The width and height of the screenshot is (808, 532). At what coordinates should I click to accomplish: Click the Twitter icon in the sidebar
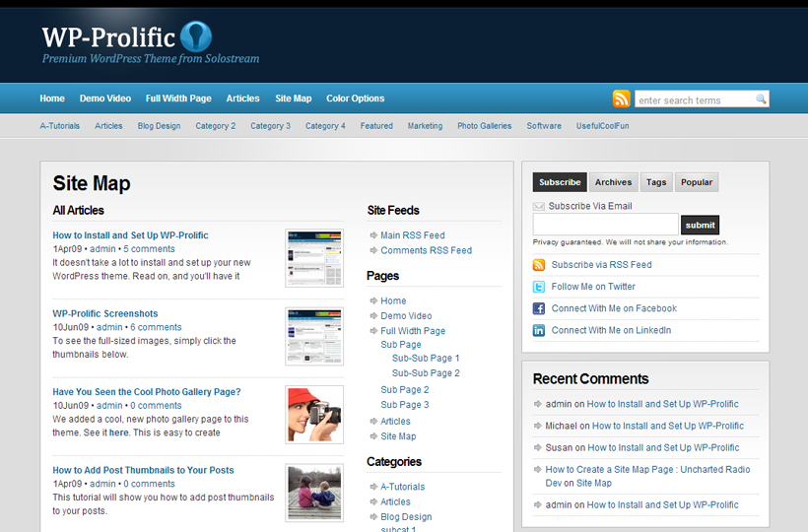(x=538, y=287)
